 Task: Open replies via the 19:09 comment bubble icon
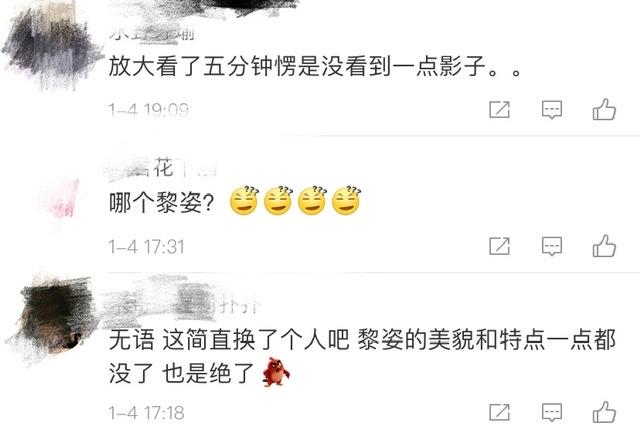pos(551,110)
